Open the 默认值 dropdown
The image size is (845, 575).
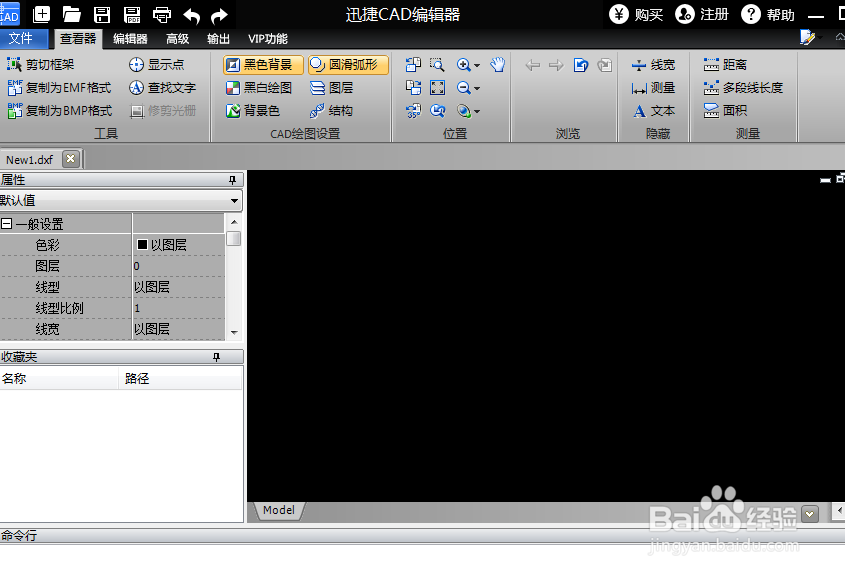coord(234,201)
